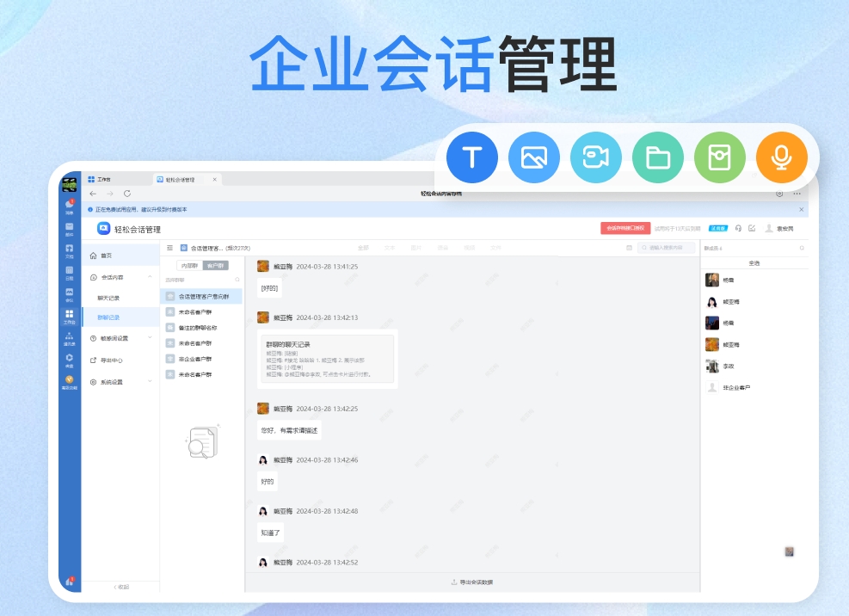
Task: Filter messages by 文本
Action: pyautogui.click(x=390, y=248)
